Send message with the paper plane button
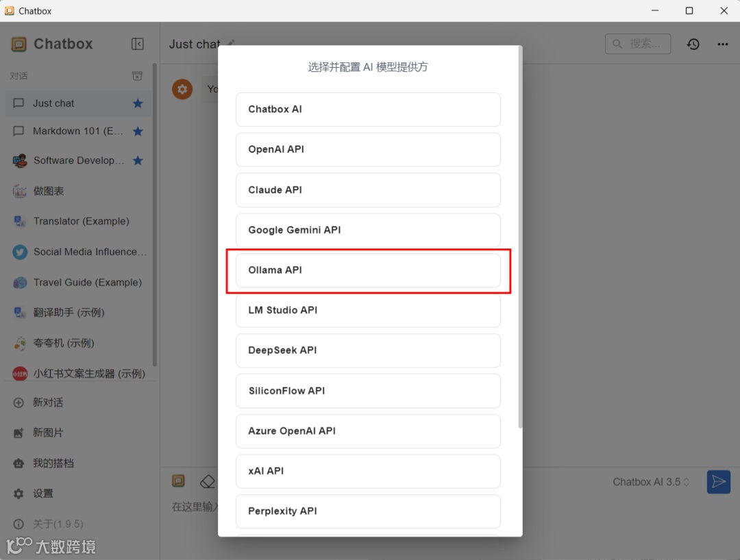This screenshot has width=740, height=560. click(x=718, y=482)
